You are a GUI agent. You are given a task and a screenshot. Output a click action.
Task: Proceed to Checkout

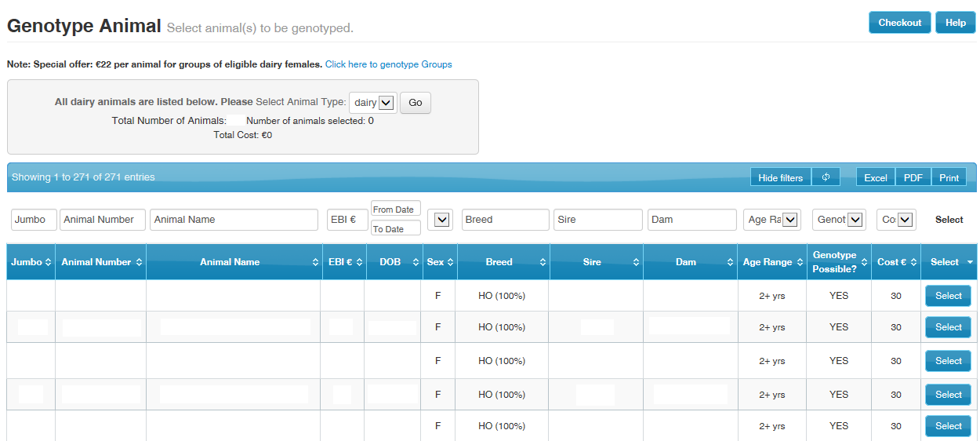[x=899, y=23]
